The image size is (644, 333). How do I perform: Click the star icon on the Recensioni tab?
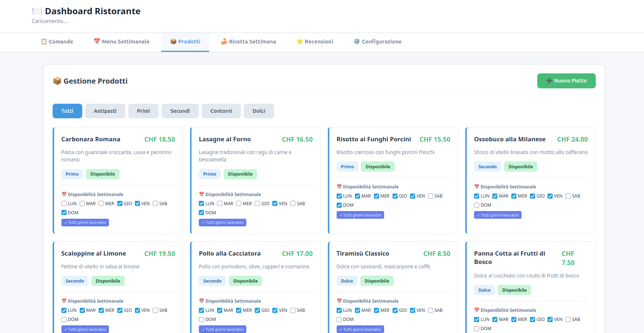(300, 41)
